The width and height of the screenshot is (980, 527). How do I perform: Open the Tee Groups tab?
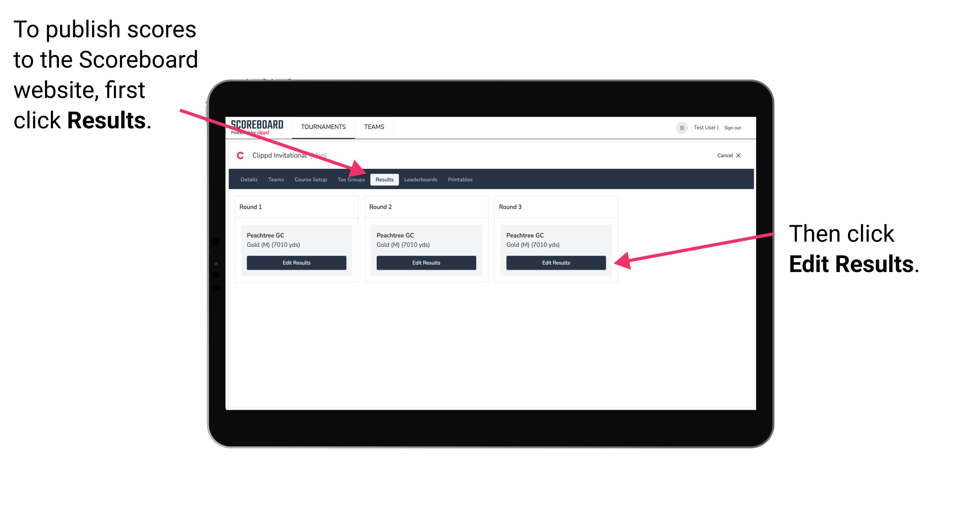(x=351, y=179)
